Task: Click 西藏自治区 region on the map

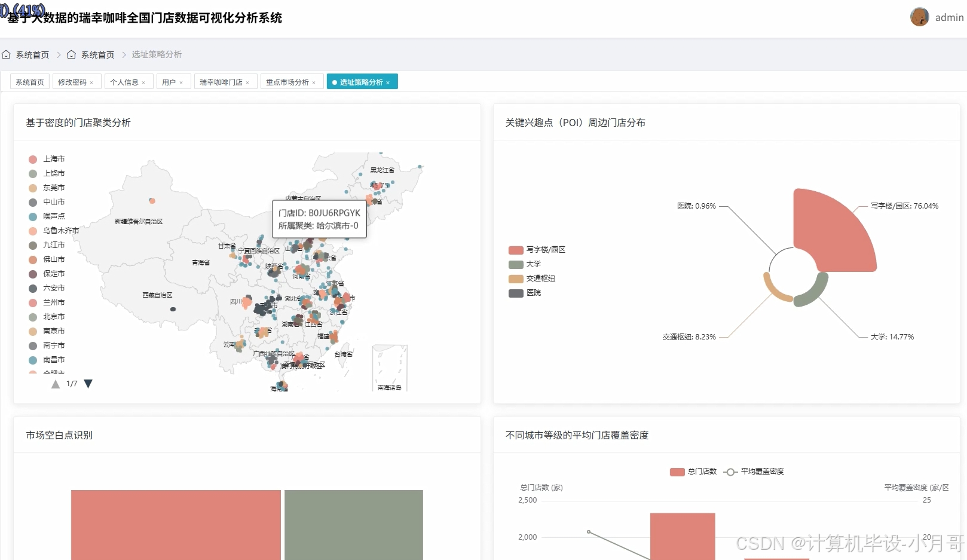Action: [x=157, y=295]
